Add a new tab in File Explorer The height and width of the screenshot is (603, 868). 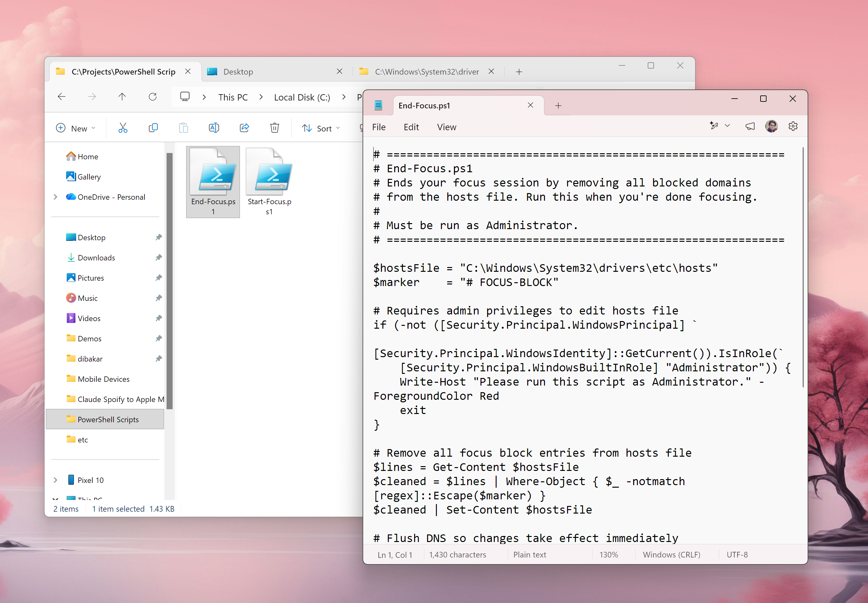pyautogui.click(x=519, y=72)
